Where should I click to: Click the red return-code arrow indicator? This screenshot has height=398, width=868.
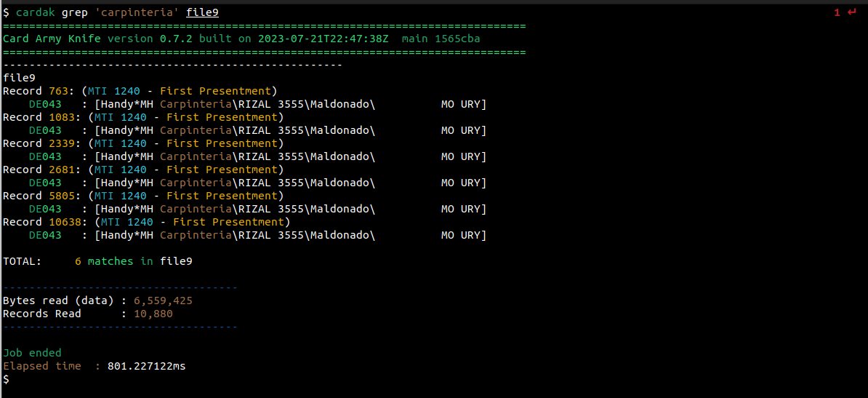click(x=852, y=12)
